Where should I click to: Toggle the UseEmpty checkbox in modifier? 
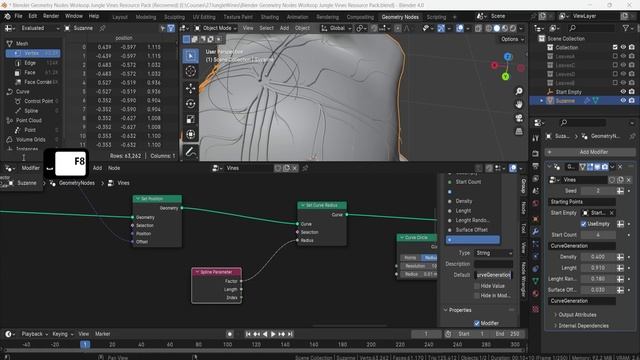tap(584, 224)
